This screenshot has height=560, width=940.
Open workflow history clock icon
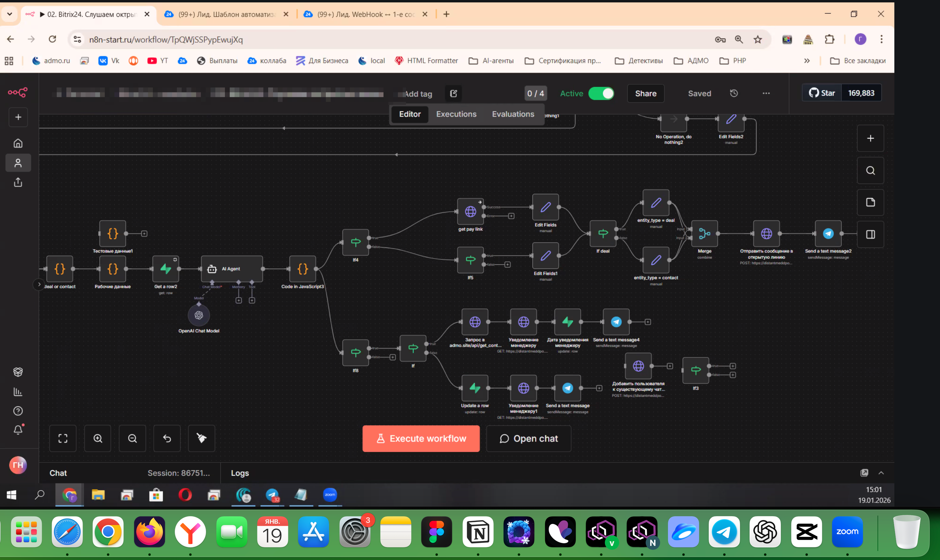pyautogui.click(x=733, y=93)
